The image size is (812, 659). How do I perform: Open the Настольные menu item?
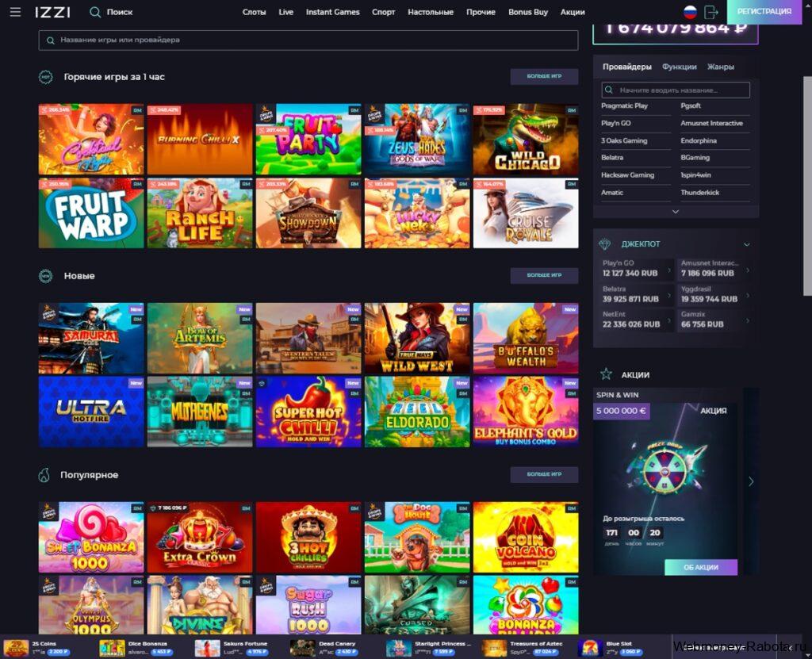tap(431, 12)
